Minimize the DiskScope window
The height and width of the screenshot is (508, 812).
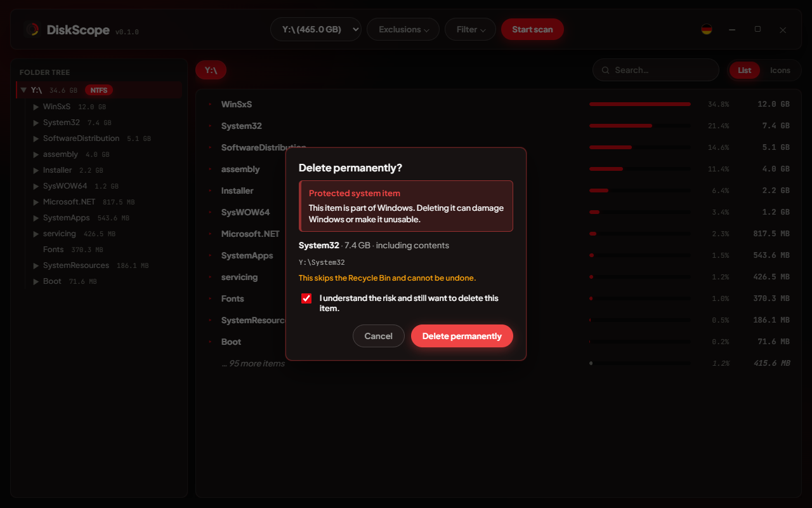point(732,30)
